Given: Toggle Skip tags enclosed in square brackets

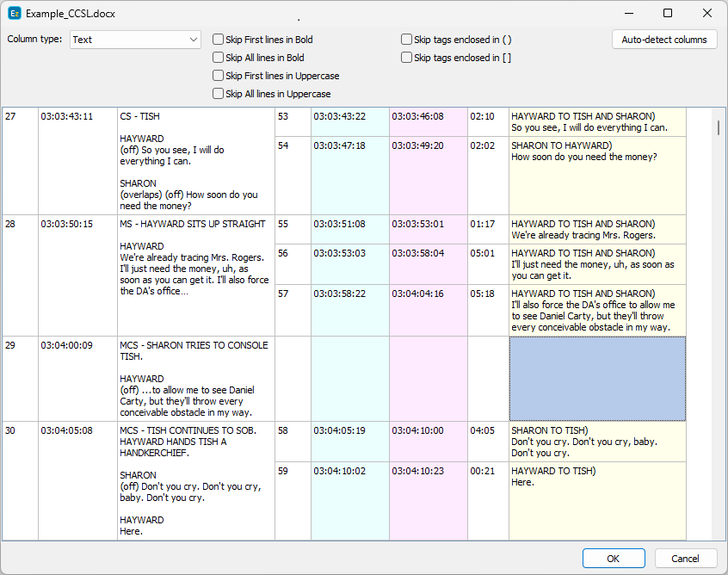Looking at the screenshot, I should (x=406, y=58).
